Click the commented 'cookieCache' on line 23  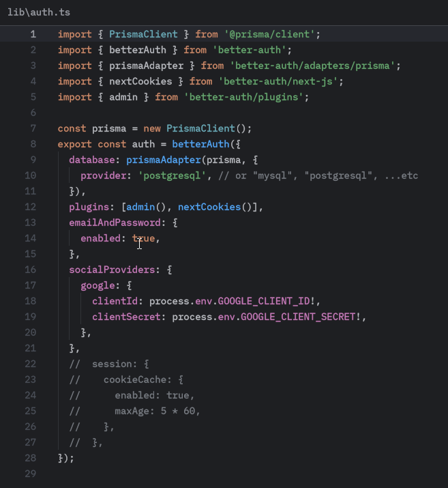(135, 379)
